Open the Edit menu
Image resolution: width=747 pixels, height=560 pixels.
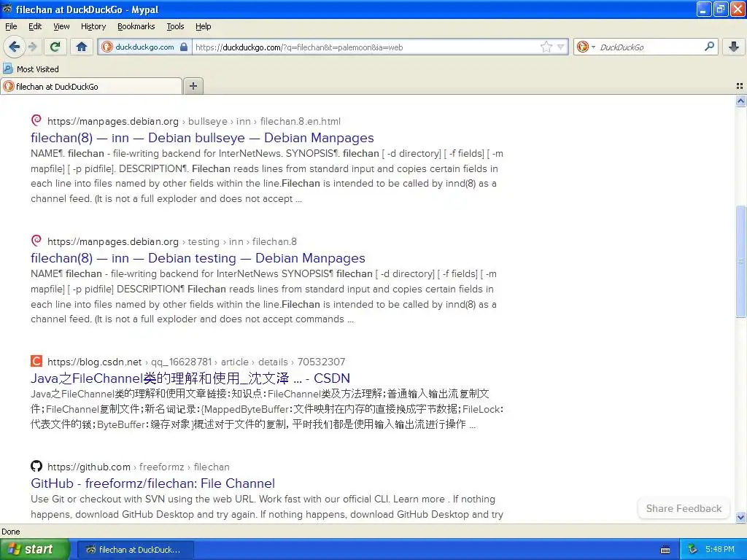(35, 26)
